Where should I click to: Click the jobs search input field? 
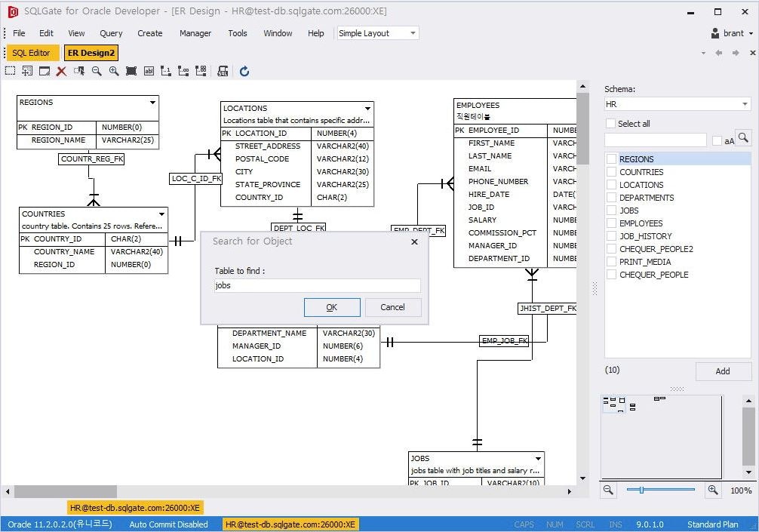[317, 285]
